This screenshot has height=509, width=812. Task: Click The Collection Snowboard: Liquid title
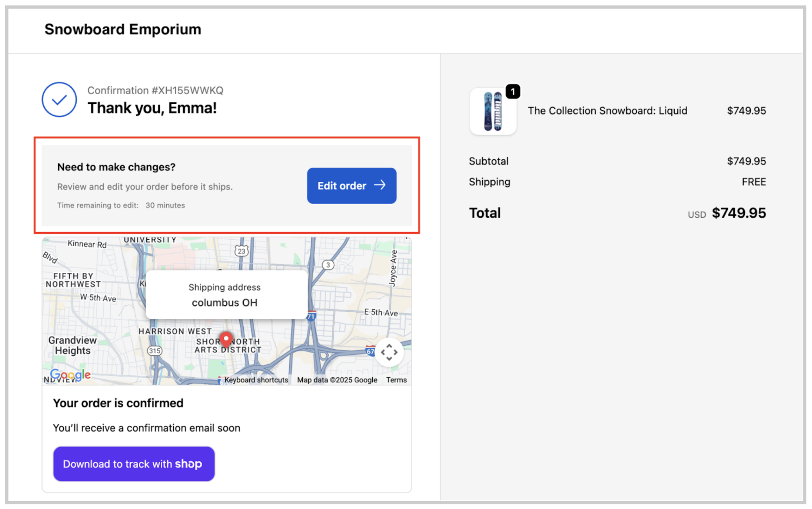click(x=607, y=111)
